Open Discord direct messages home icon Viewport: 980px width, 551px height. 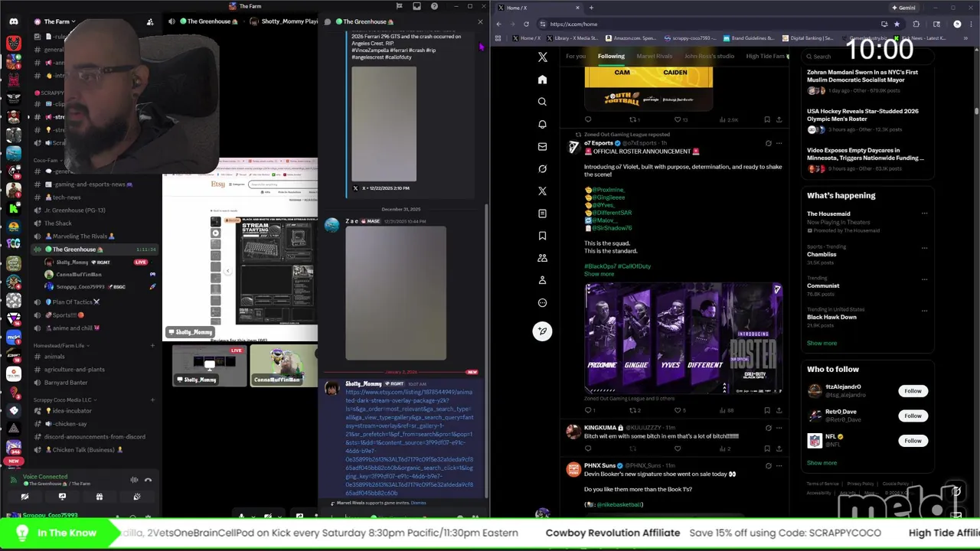tap(13, 21)
